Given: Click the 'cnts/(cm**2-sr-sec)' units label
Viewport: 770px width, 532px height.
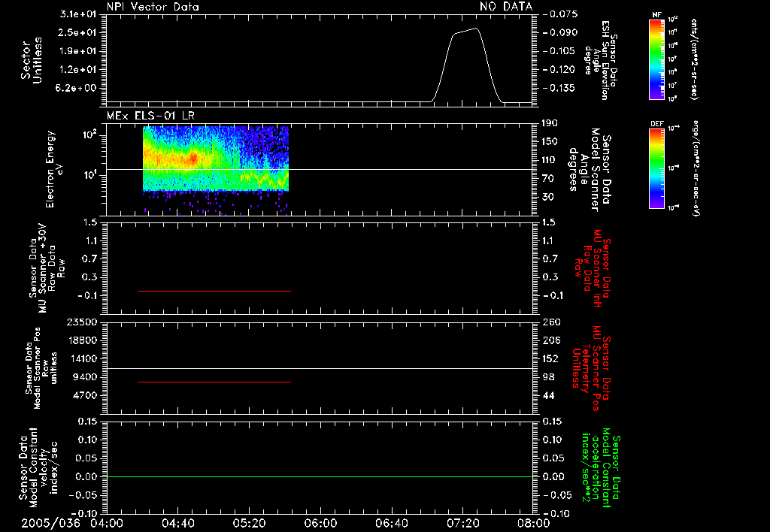Looking at the screenshot, I should (x=694, y=59).
